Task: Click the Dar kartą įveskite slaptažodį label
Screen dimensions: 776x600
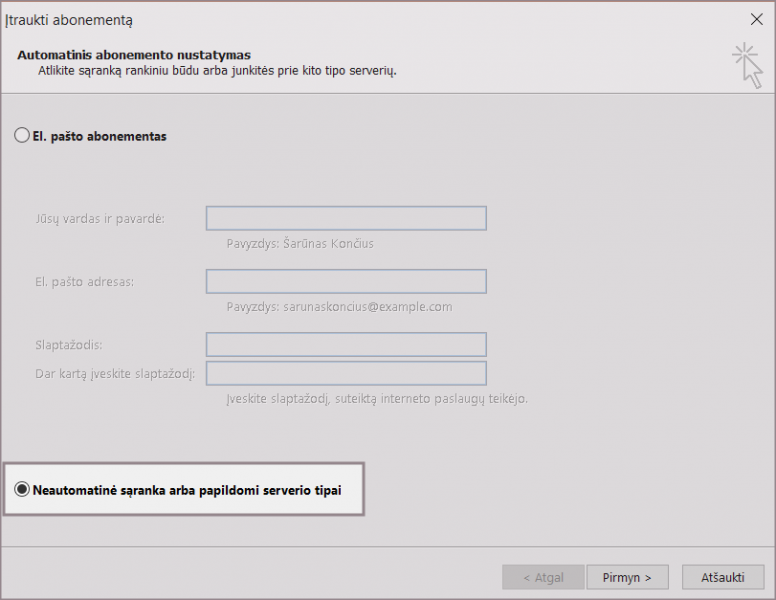Action: [x=114, y=373]
